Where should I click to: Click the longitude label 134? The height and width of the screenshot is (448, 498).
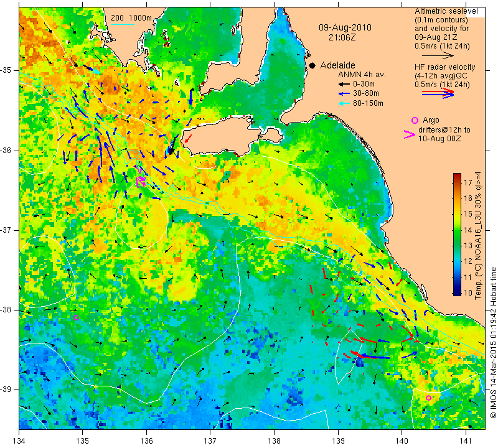coord(19,441)
